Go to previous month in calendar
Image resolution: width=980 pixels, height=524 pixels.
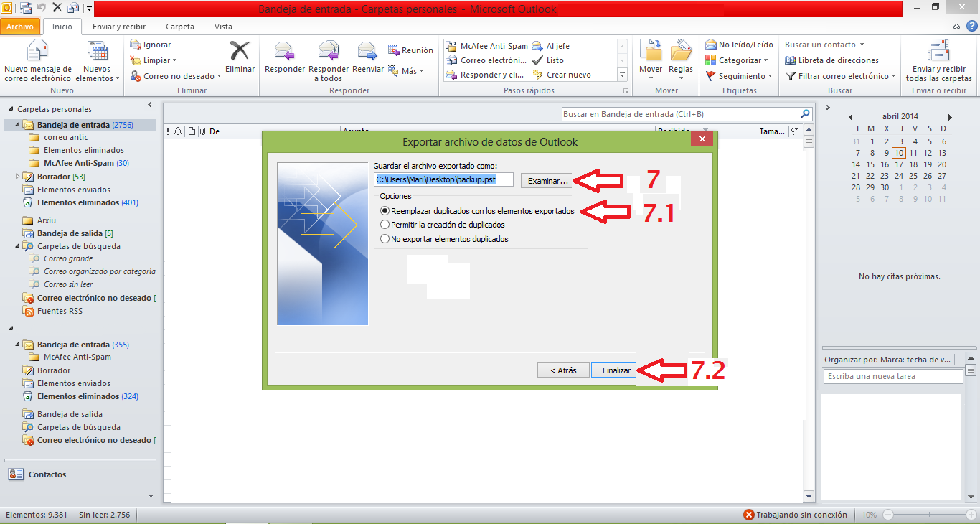click(x=850, y=117)
